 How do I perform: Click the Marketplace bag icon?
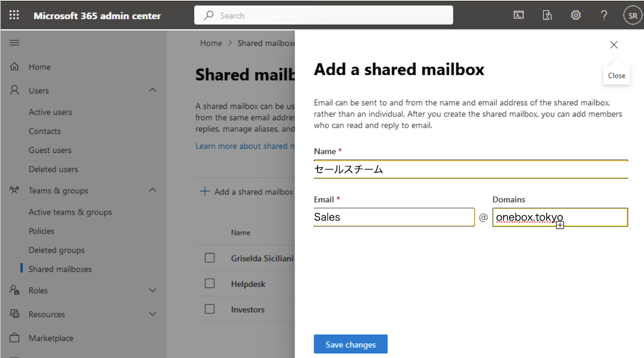pyautogui.click(x=14, y=337)
